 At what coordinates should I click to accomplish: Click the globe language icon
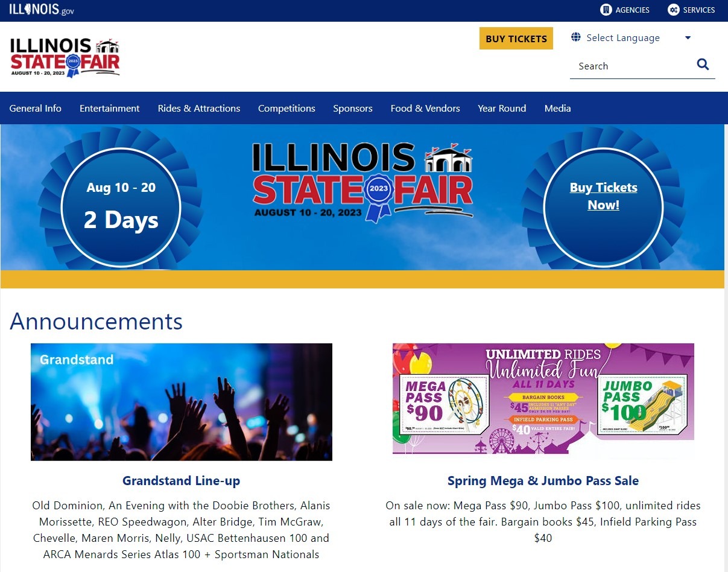576,37
